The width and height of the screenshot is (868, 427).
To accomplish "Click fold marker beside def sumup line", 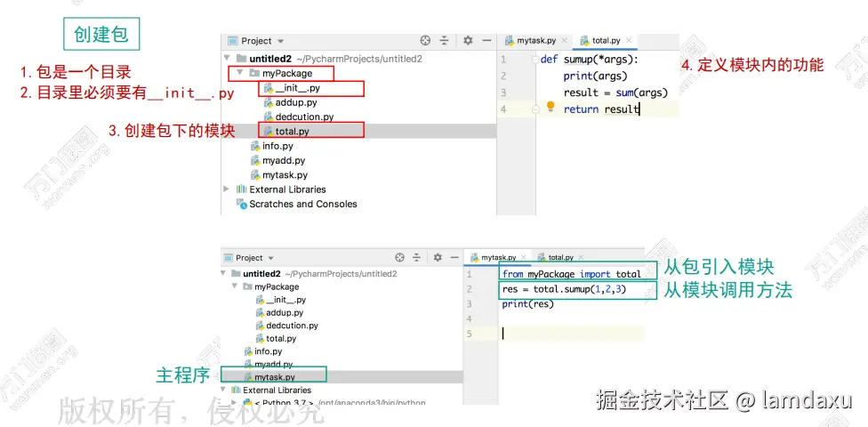I will (535, 59).
